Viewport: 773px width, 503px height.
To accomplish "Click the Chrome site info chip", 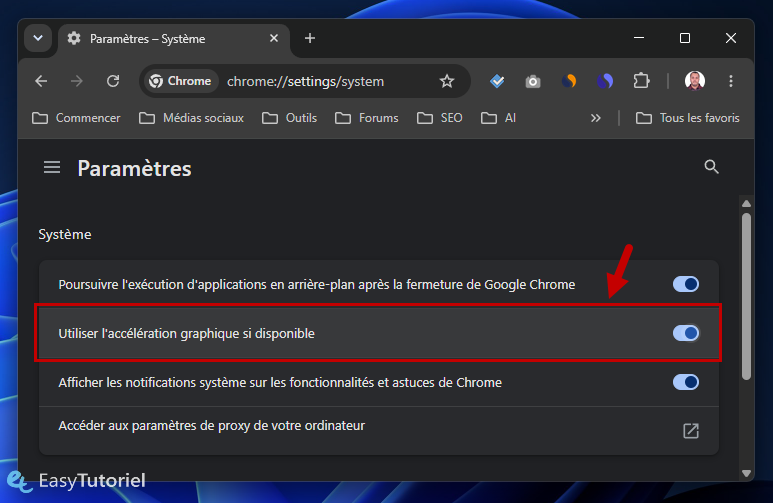I will 180,81.
